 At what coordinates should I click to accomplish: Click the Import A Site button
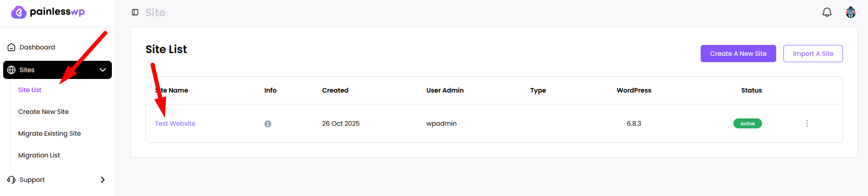813,54
